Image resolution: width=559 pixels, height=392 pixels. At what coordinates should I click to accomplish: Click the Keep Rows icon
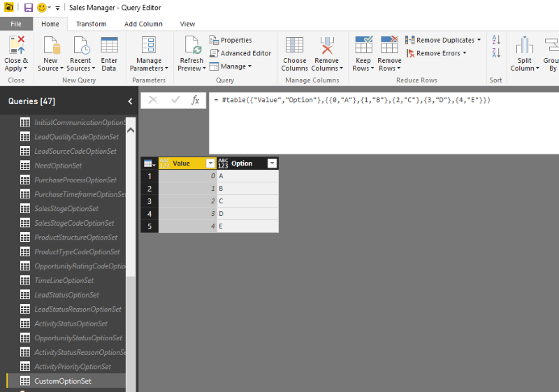pos(363,45)
